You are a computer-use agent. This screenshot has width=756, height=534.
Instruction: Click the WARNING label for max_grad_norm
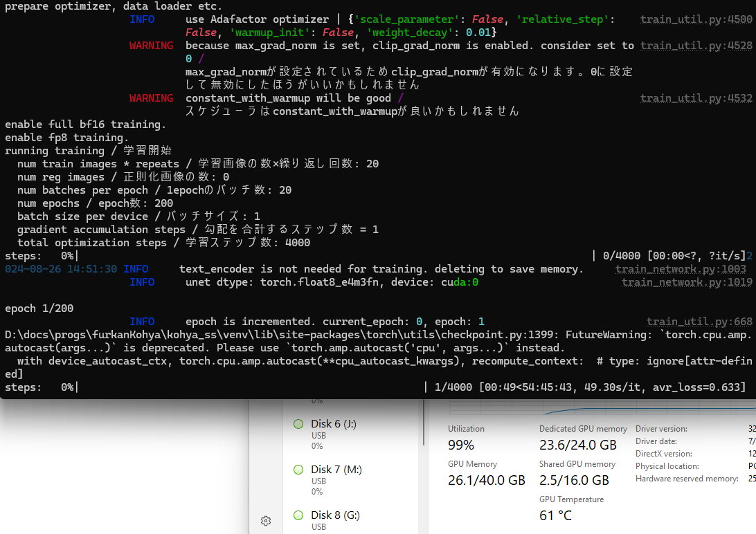[x=151, y=46]
